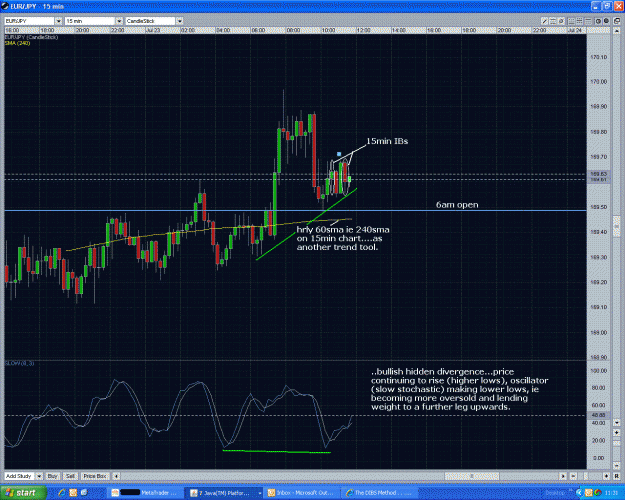Click the horizontal chart scrollbar thumb

pyautogui.click(x=472, y=476)
